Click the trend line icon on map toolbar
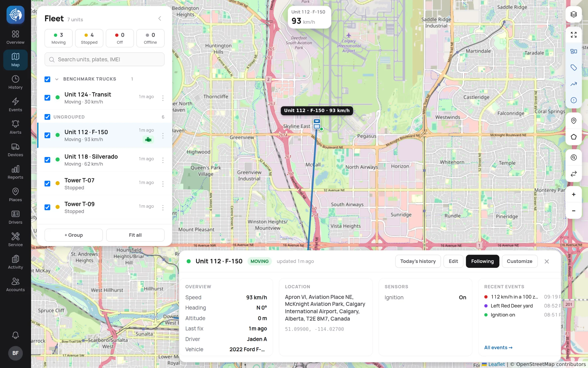This screenshot has width=588, height=368. click(x=573, y=84)
